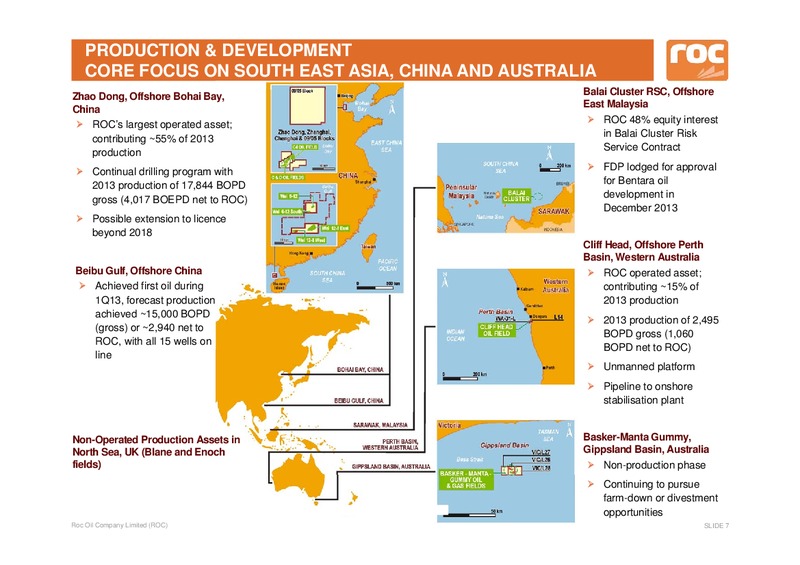This screenshot has height=565, width=800.
Task: Click the bullet 'FDP lodged for approval for Bentara'
Action: pos(659,187)
